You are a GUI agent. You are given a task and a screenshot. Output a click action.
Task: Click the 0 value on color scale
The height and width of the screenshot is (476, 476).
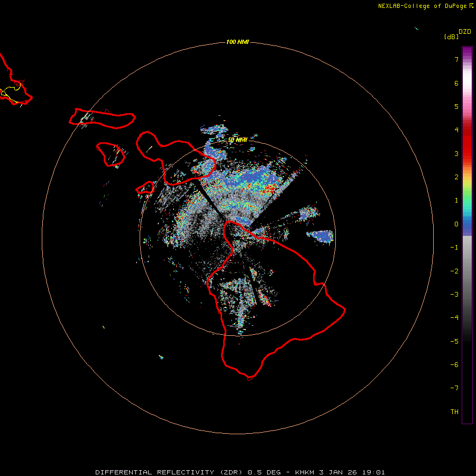(456, 224)
